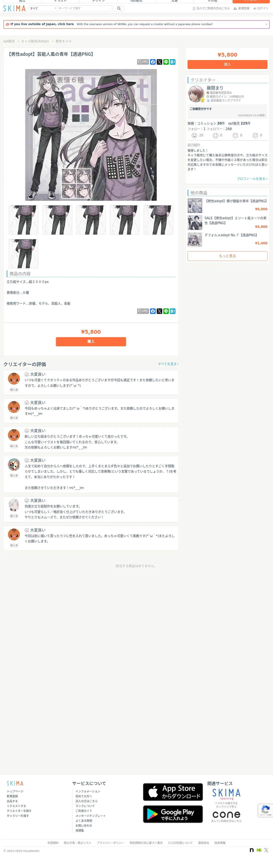Open ギャラリーを探す footer link
This screenshot has height=868, width=273.
tap(18, 816)
